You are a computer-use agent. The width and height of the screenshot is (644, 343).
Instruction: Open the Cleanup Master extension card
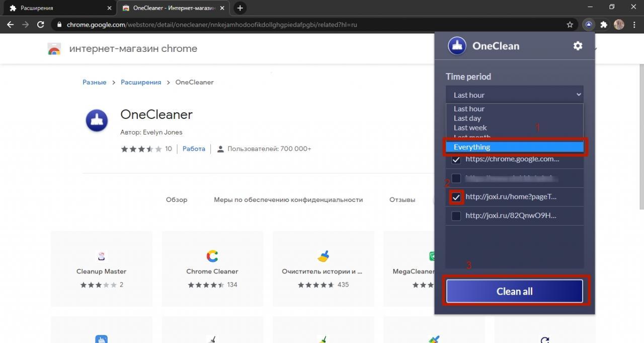pyautogui.click(x=102, y=268)
